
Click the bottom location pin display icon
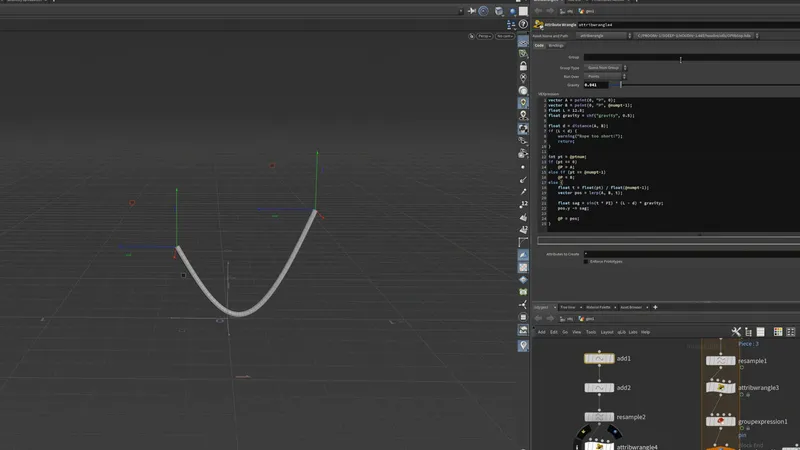coord(523,345)
